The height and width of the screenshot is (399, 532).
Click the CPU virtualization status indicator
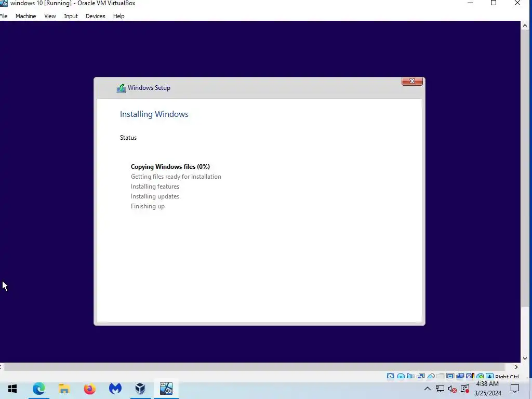[470, 376]
